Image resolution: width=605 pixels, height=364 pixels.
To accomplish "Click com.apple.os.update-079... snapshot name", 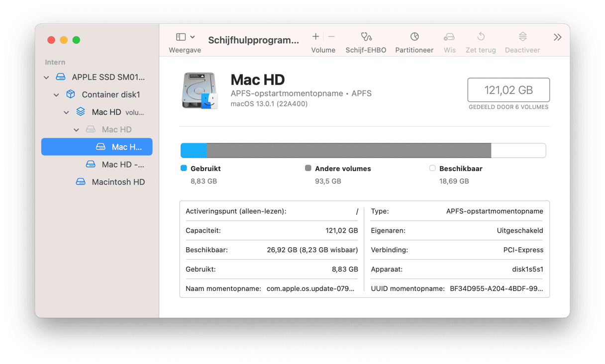I will pos(310,288).
